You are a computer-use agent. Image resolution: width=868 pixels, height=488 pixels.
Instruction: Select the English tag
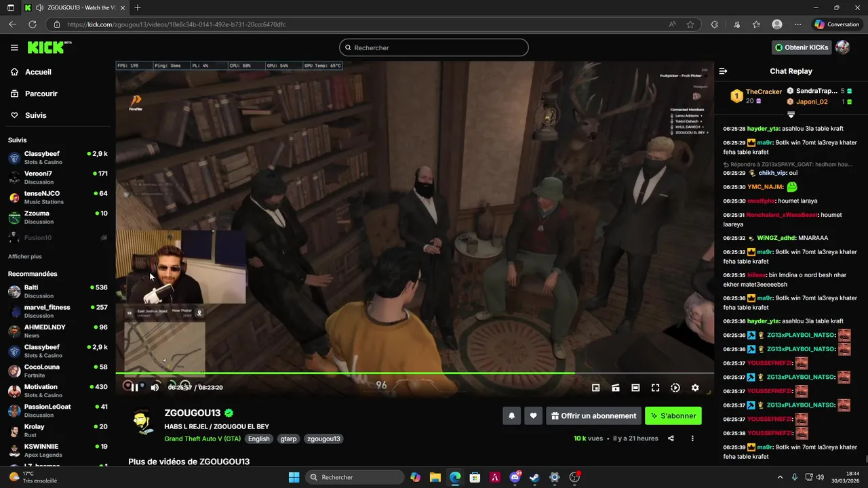coord(258,439)
